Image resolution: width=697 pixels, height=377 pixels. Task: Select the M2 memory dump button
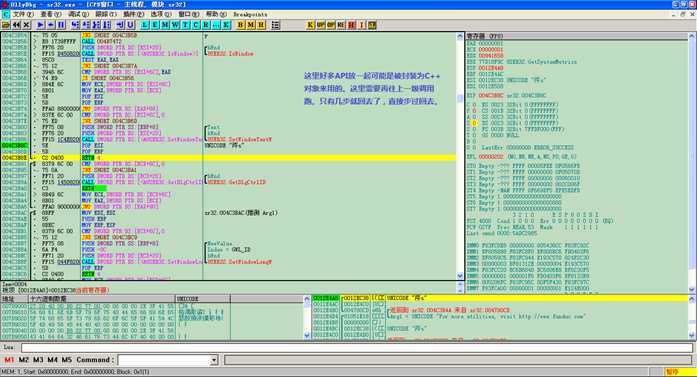click(x=24, y=360)
